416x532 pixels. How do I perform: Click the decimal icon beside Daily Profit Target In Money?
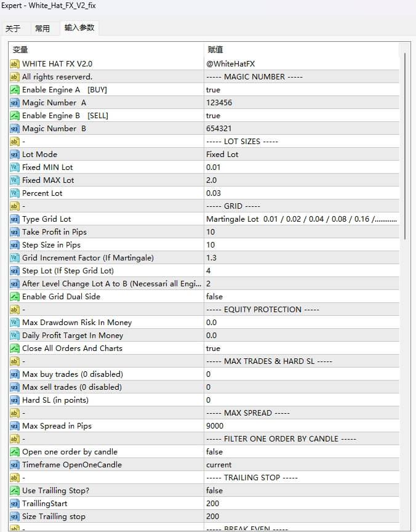click(x=15, y=335)
